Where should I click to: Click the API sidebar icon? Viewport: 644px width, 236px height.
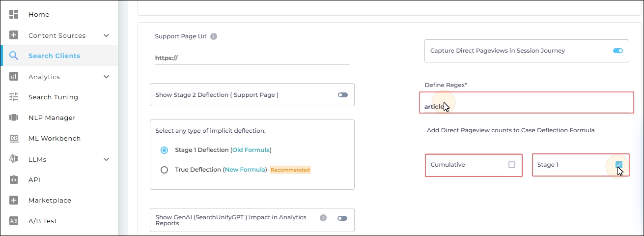[14, 179]
